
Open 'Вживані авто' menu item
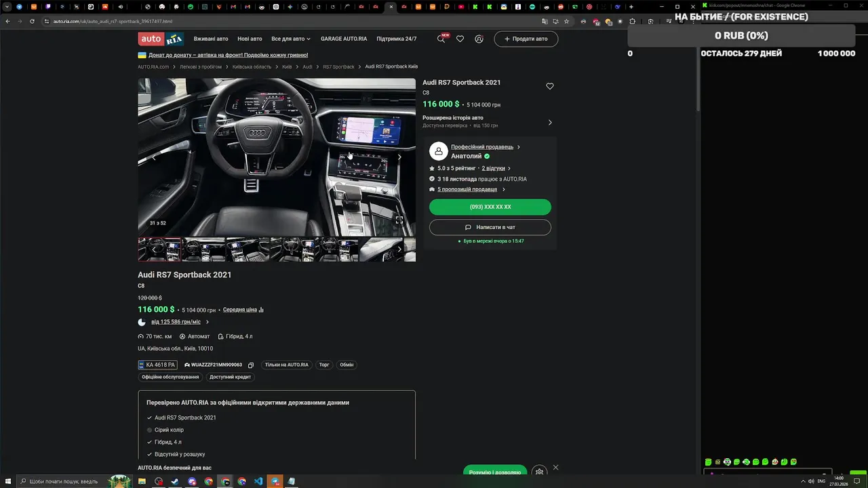coord(211,39)
